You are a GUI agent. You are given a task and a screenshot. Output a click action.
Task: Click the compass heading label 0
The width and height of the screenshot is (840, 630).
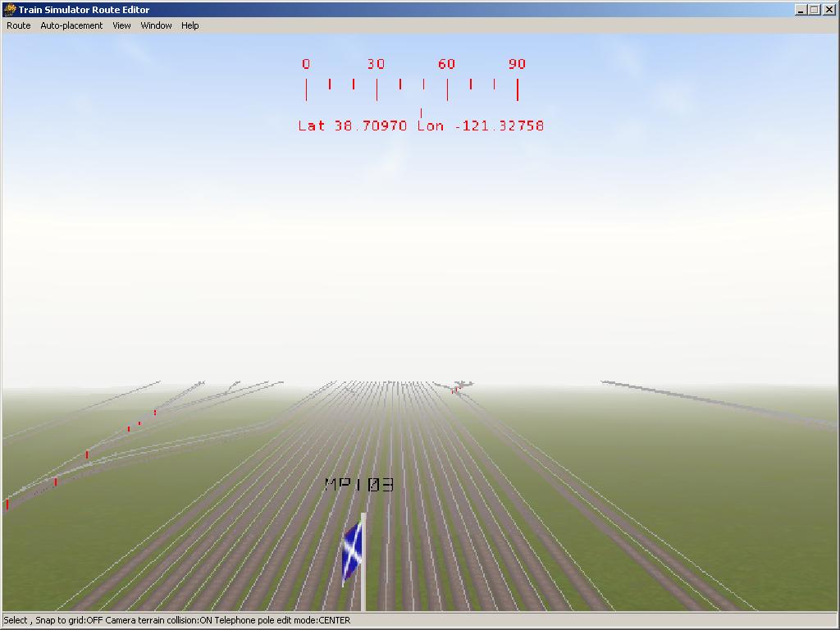tap(306, 64)
